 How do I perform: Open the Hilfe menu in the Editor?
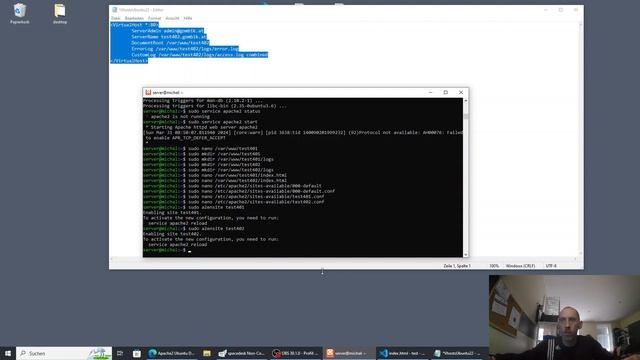(188, 18)
